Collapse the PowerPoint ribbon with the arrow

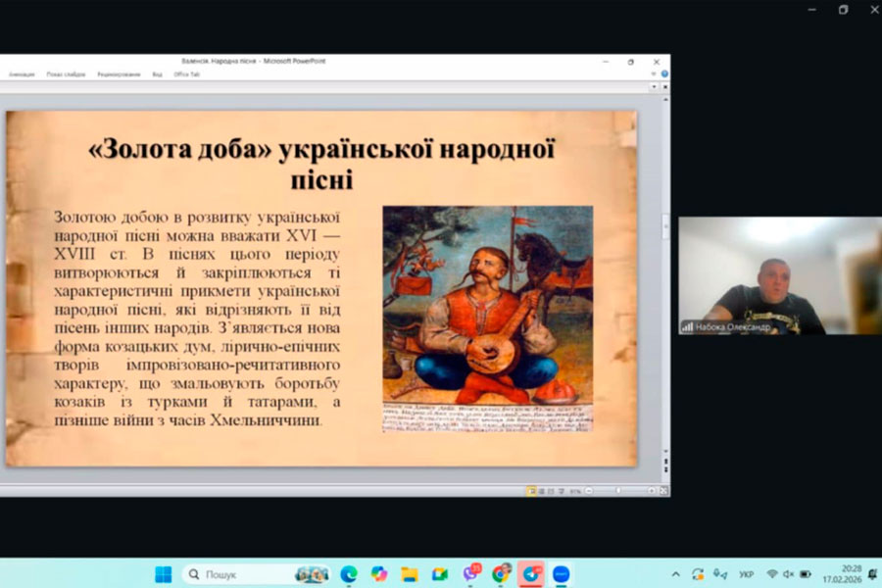pyautogui.click(x=654, y=73)
